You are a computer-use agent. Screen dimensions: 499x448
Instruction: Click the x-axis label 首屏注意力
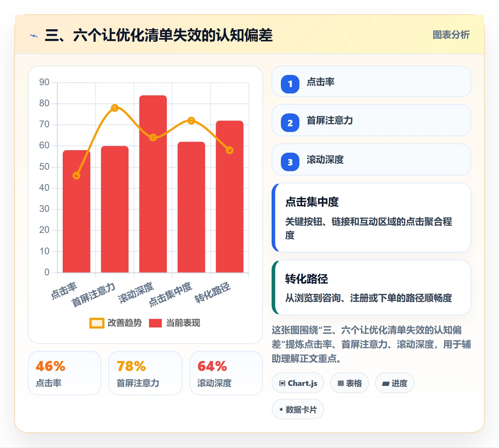(93, 295)
